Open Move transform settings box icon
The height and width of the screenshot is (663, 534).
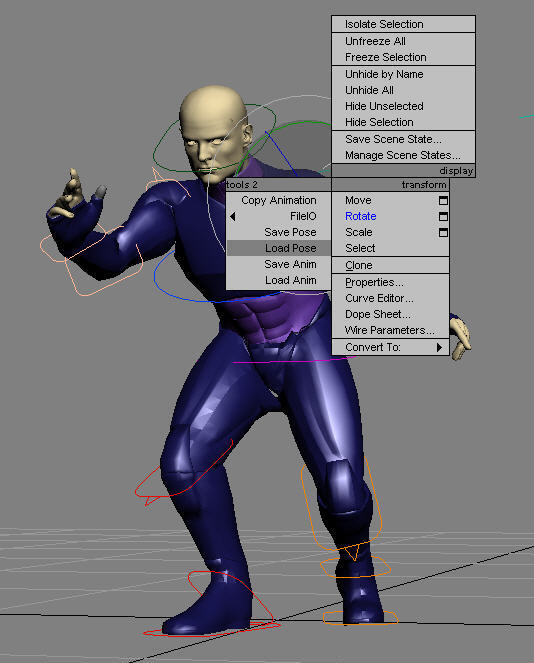(x=443, y=200)
